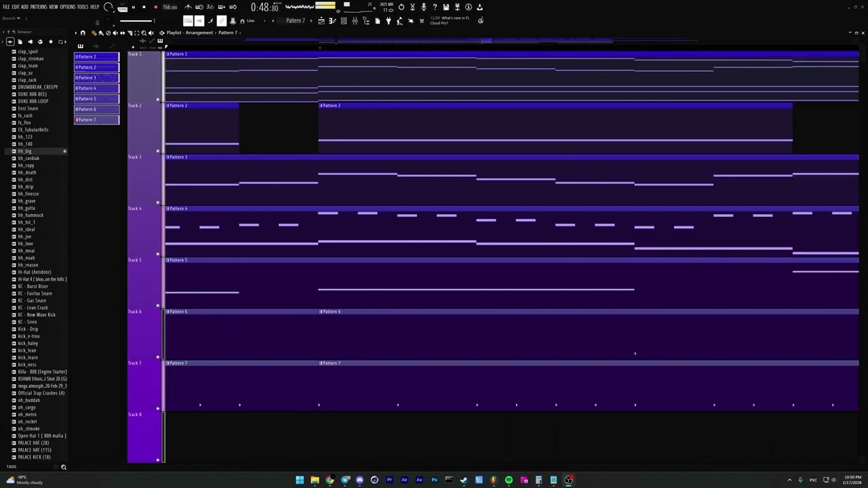868x488 pixels.
Task: Select the Slip tool in playlist toolbar
Action: [x=122, y=33]
